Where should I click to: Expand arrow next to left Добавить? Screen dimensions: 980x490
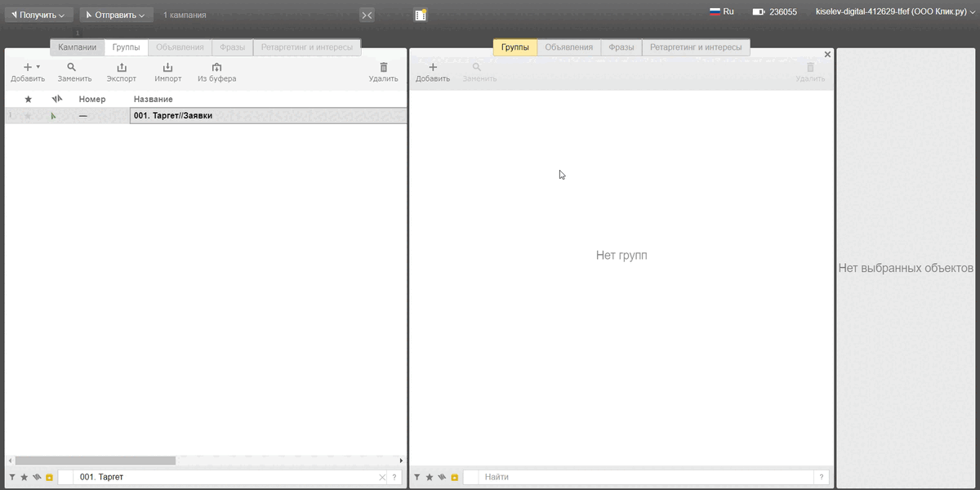point(38,67)
